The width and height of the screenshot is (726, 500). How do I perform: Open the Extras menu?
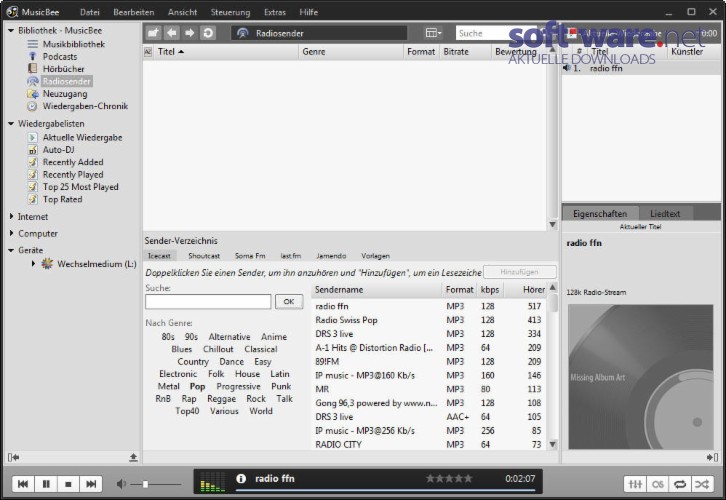pos(275,12)
